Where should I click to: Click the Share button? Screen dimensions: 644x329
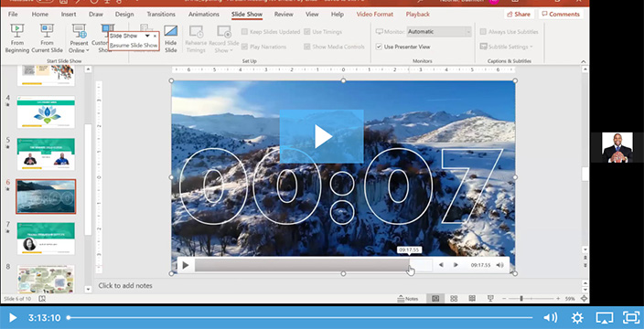(x=519, y=14)
